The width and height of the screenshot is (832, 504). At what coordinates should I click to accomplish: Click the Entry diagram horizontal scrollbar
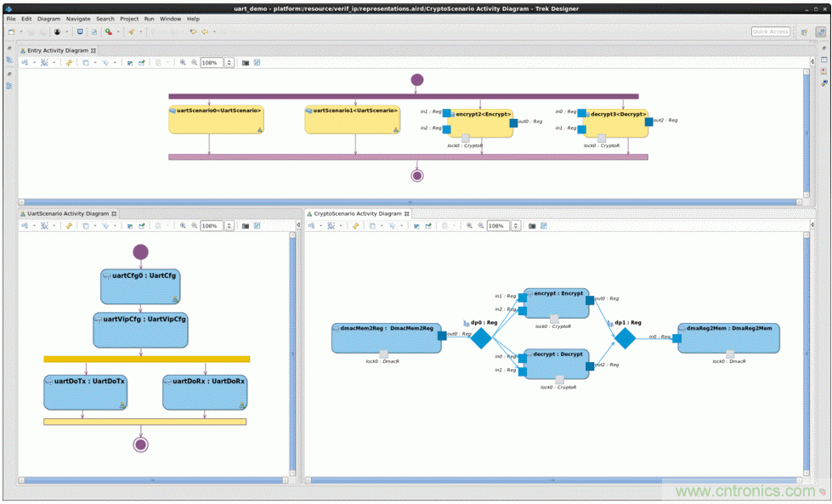408,202
